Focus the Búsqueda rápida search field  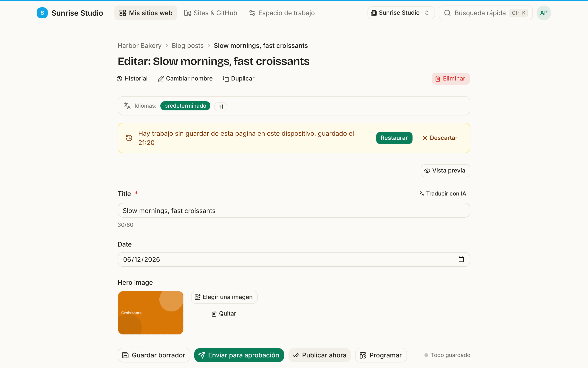click(486, 13)
